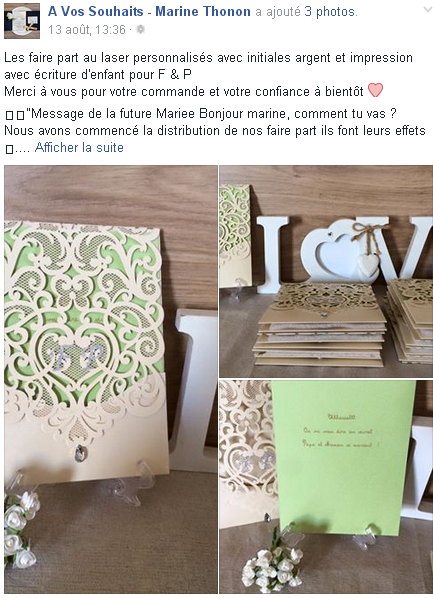Click the audience privacy gear icon
This screenshot has height=598, width=433.
click(141, 29)
